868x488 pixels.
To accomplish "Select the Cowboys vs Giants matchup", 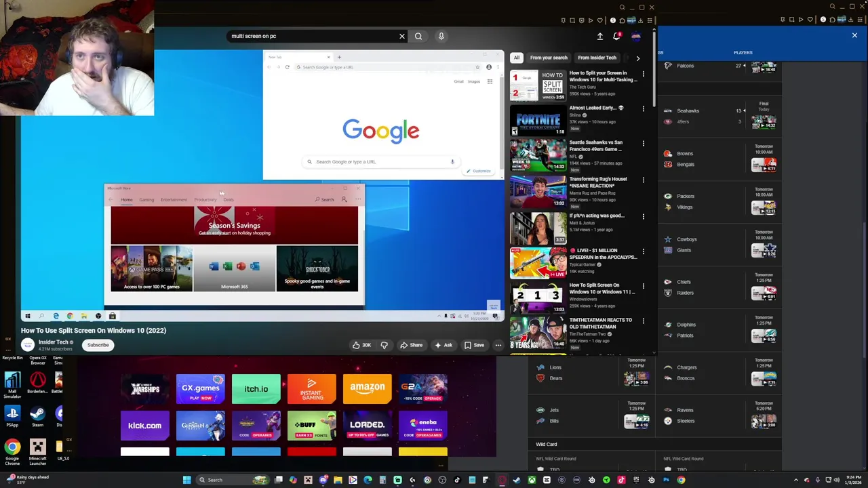I will coord(719,245).
